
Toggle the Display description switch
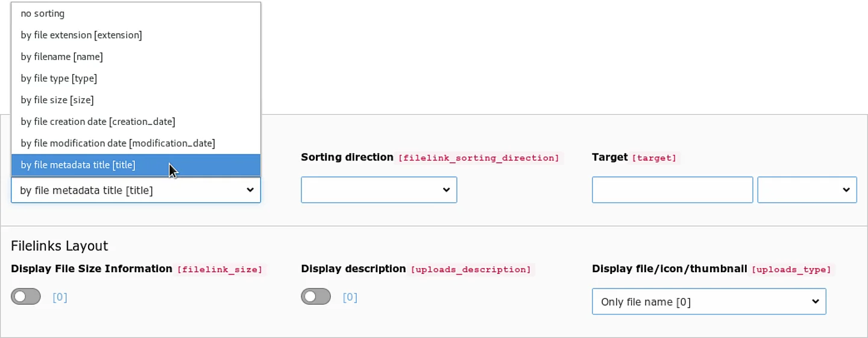pos(316,297)
